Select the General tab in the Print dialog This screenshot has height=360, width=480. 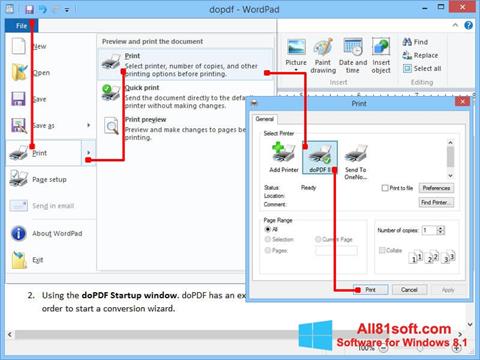265,119
